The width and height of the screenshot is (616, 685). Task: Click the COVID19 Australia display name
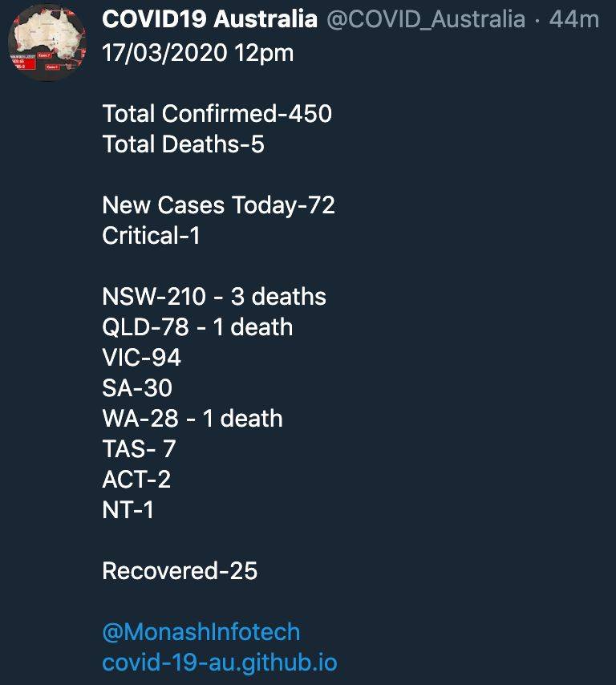209,19
